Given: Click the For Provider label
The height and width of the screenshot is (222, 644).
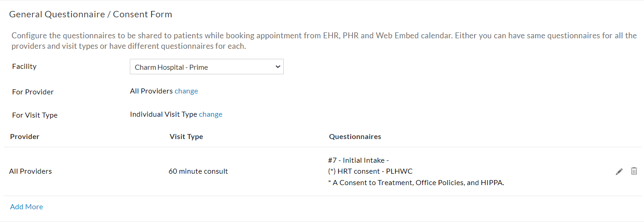Looking at the screenshot, I should [33, 92].
